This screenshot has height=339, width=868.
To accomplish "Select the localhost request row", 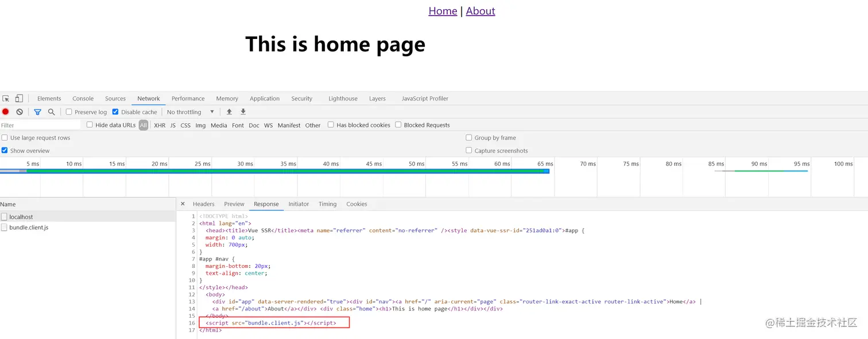I will (88, 217).
